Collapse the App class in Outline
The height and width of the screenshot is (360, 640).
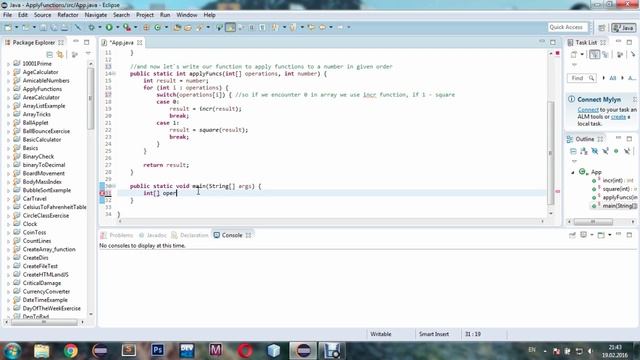click(x=573, y=172)
